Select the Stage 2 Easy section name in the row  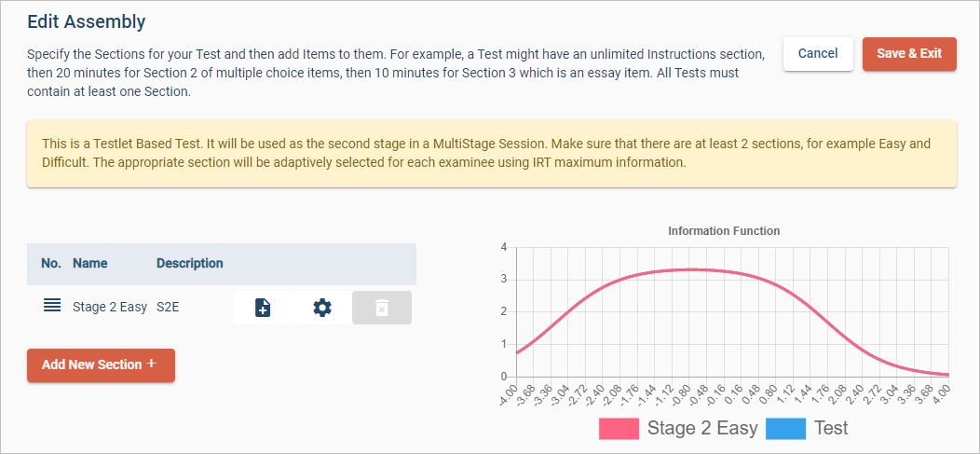pyautogui.click(x=110, y=306)
